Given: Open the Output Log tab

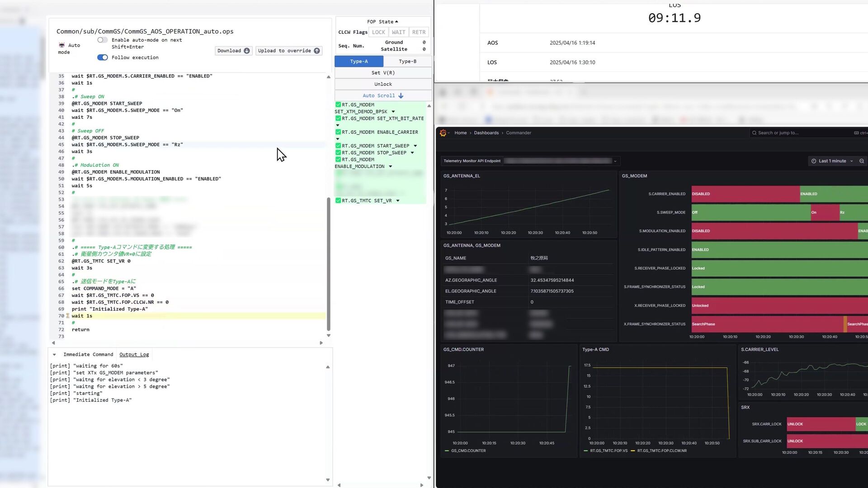Looking at the screenshot, I should [134, 355].
